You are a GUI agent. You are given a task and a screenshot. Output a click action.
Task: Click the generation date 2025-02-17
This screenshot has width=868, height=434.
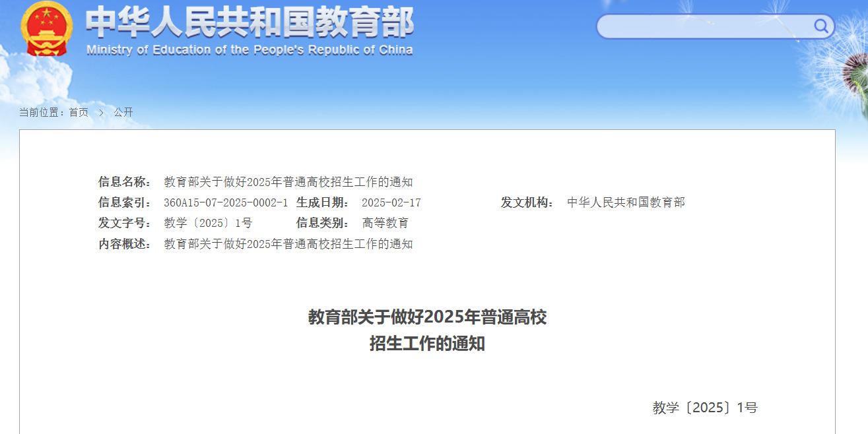point(391,202)
